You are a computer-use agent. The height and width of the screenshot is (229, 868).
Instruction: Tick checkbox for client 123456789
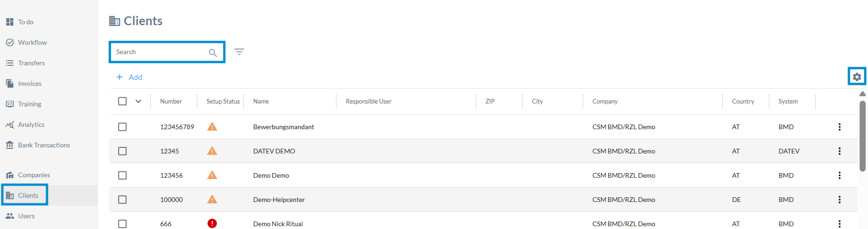(x=122, y=127)
